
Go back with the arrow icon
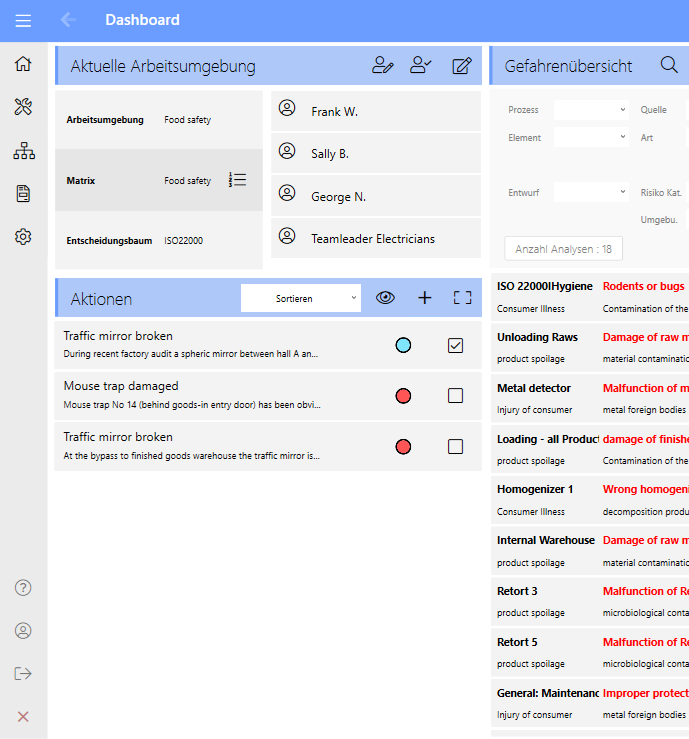pyautogui.click(x=68, y=20)
